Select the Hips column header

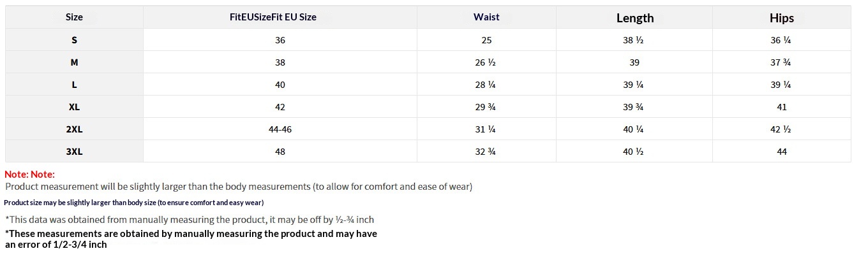(782, 18)
